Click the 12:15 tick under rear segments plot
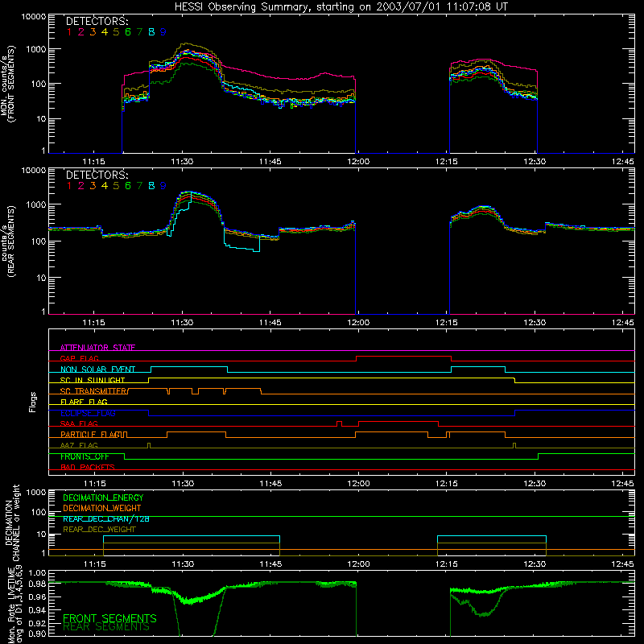 (x=447, y=323)
